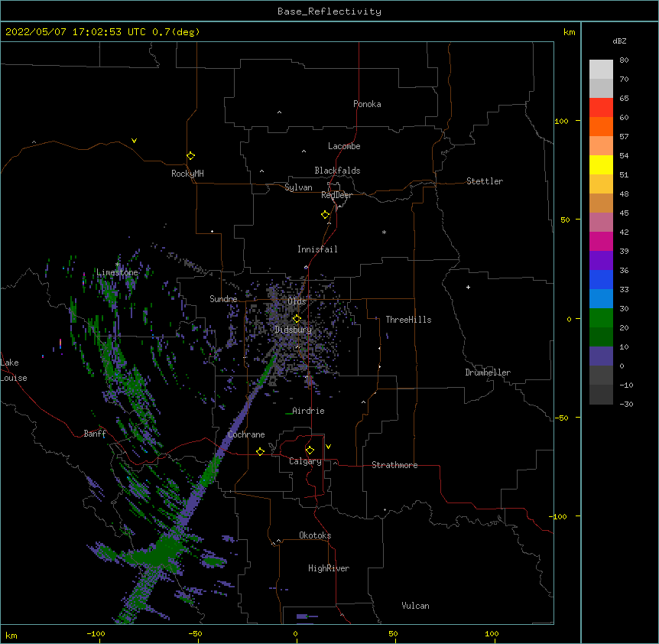The image size is (659, 644).
Task: Click the magenta 42 dBZ legend color
Action: (601, 241)
